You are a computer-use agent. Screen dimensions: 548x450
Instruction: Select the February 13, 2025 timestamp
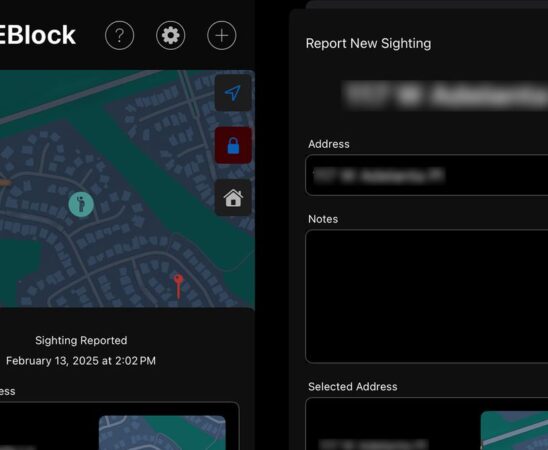(81, 361)
